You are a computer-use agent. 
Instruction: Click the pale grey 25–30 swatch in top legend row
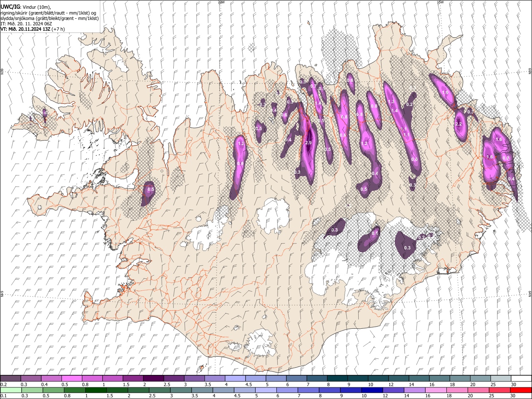tap(500, 379)
